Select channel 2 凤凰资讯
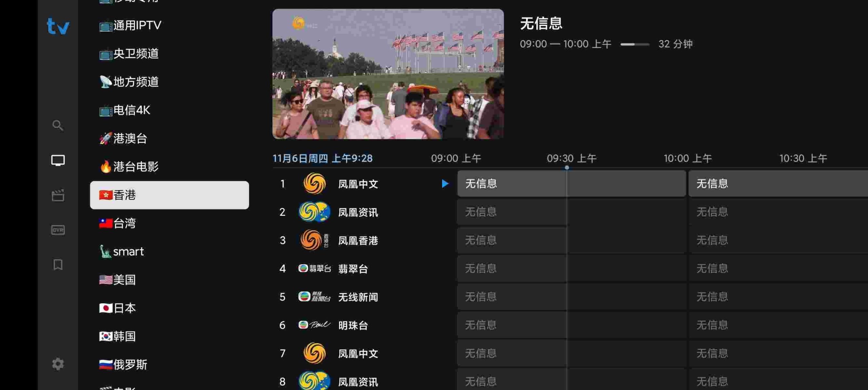 (358, 212)
